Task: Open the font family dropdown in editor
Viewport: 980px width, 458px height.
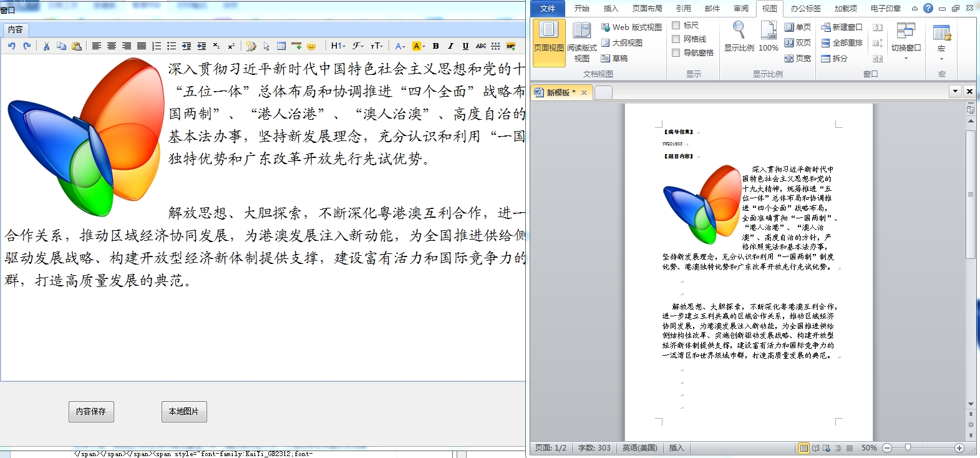Action: (358, 46)
